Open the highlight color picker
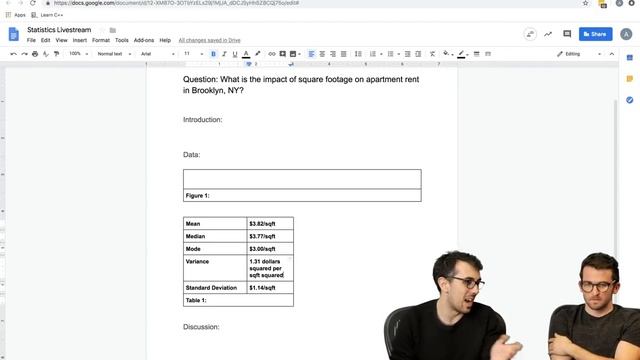This screenshot has height=360, width=640. click(x=258, y=54)
